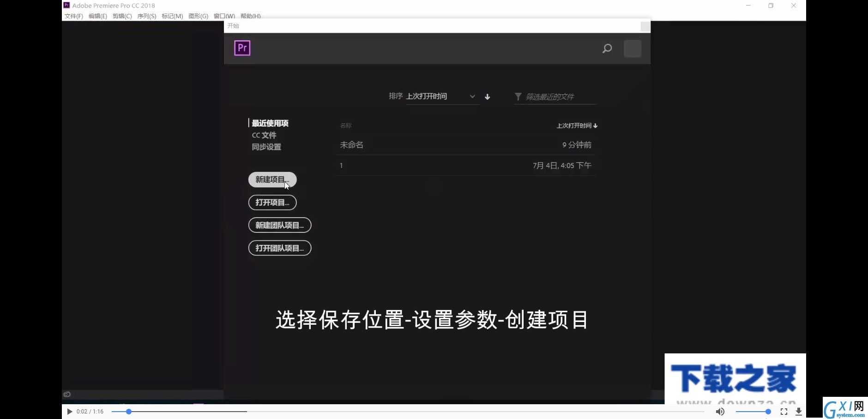Seek on the video progress bar
The image size is (868, 419).
coord(408,411)
